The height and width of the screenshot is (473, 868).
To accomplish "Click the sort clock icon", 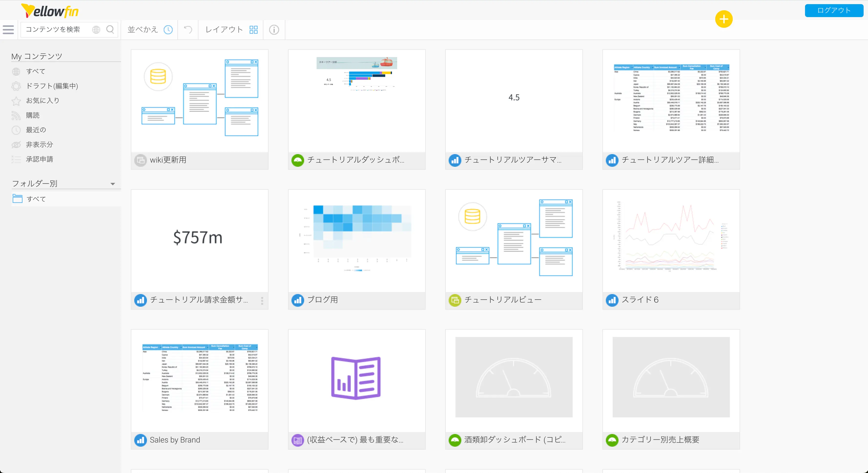I will pos(168,30).
